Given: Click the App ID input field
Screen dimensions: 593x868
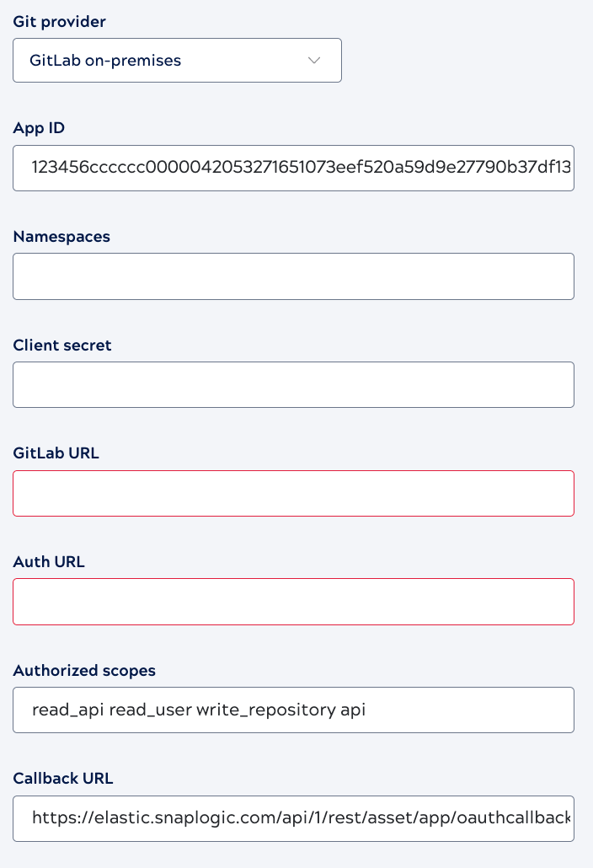Looking at the screenshot, I should point(293,168).
